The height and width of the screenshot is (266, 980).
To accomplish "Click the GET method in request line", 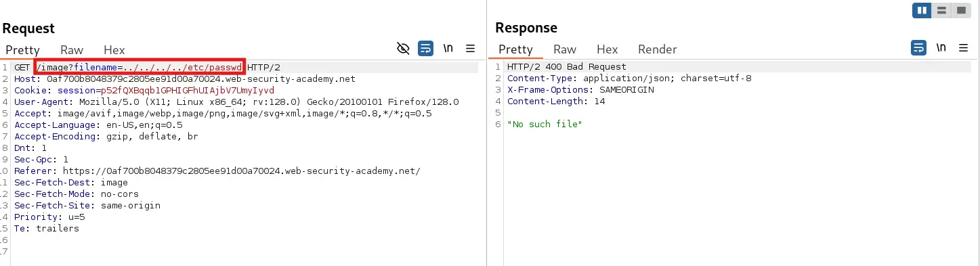I will pyautogui.click(x=22, y=67).
